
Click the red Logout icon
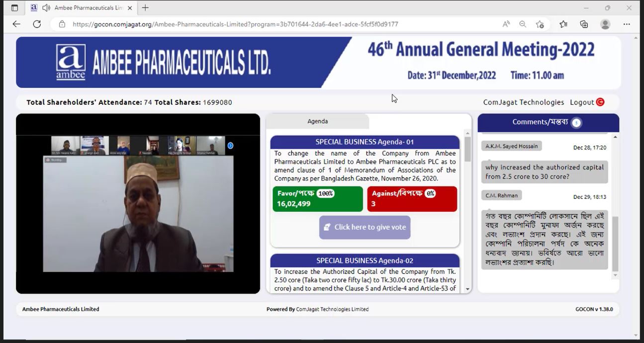point(600,102)
